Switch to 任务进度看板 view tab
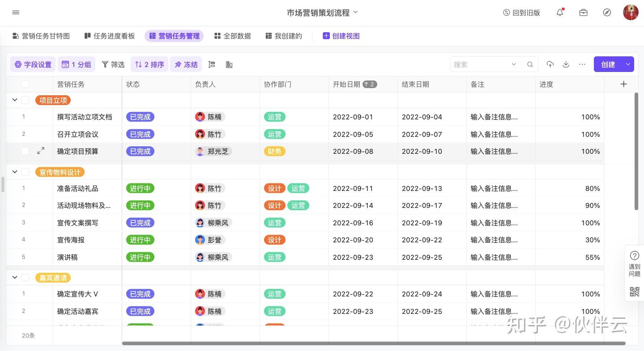The width and height of the screenshot is (644, 351). pos(110,36)
